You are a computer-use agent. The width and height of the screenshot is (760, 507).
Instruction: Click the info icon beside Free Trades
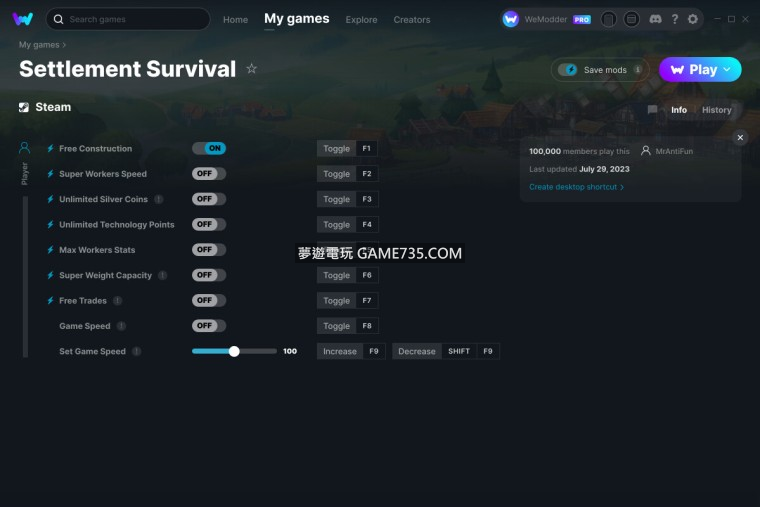[117, 301]
